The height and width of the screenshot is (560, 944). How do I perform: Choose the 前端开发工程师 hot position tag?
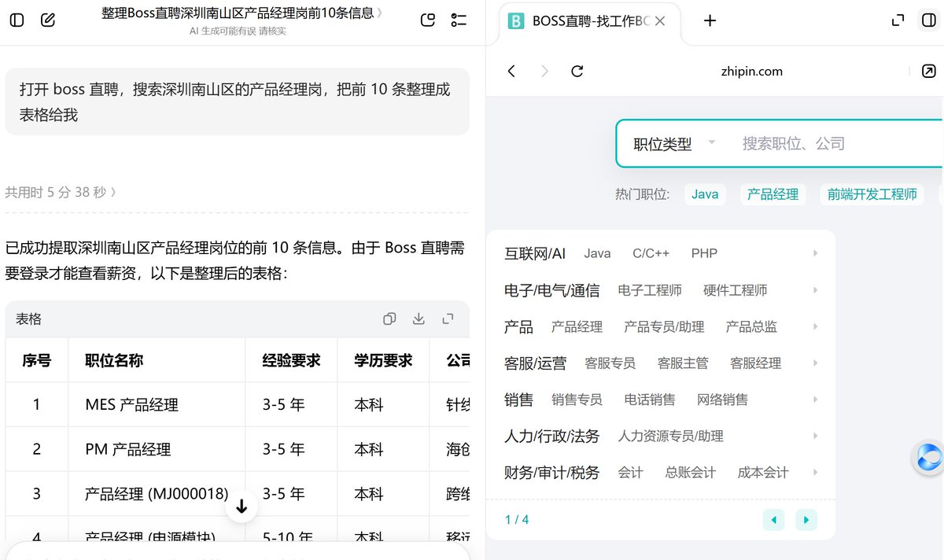[x=872, y=194]
